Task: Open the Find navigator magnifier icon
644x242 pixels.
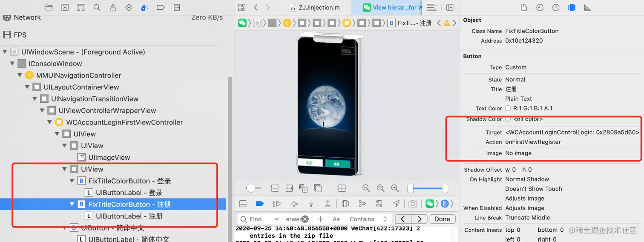Action: pyautogui.click(x=97, y=8)
